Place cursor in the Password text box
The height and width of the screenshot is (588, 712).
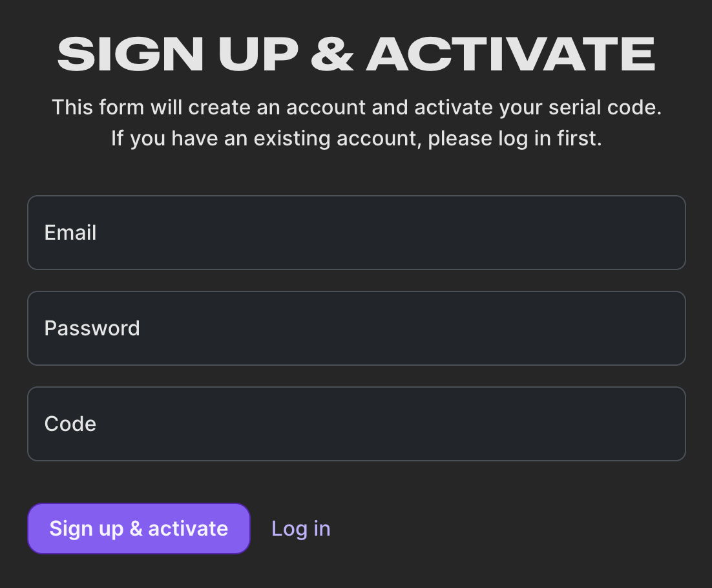pyautogui.click(x=356, y=328)
